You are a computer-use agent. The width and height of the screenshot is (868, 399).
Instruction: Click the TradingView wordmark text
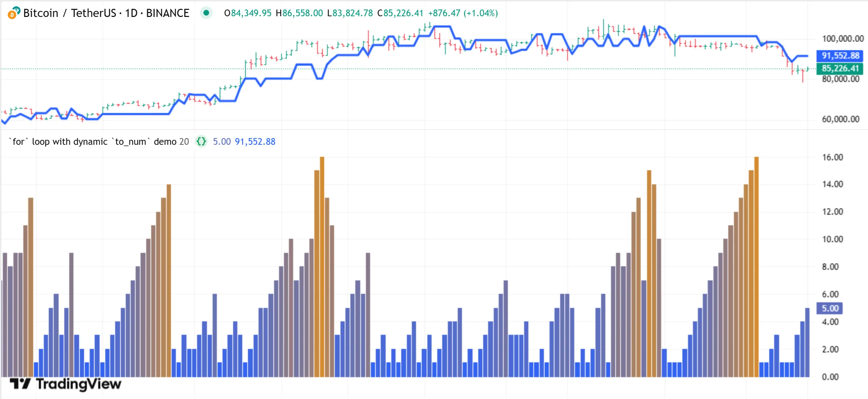[x=78, y=384]
